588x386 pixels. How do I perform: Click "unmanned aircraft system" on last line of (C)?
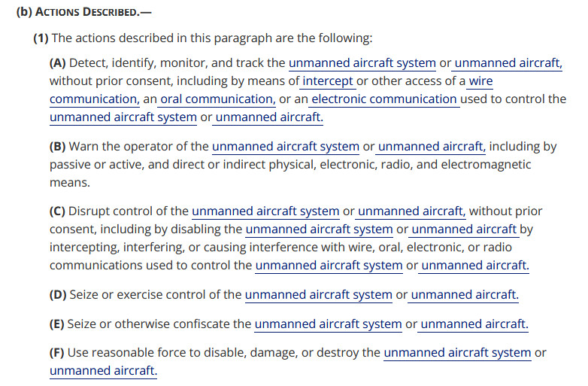tap(329, 265)
